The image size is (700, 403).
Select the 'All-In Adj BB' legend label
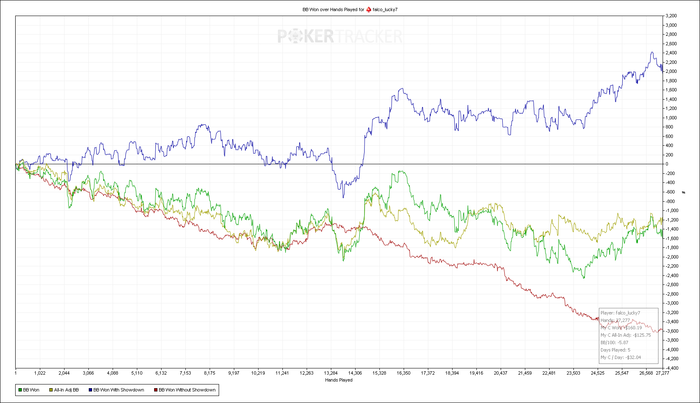(x=67, y=390)
